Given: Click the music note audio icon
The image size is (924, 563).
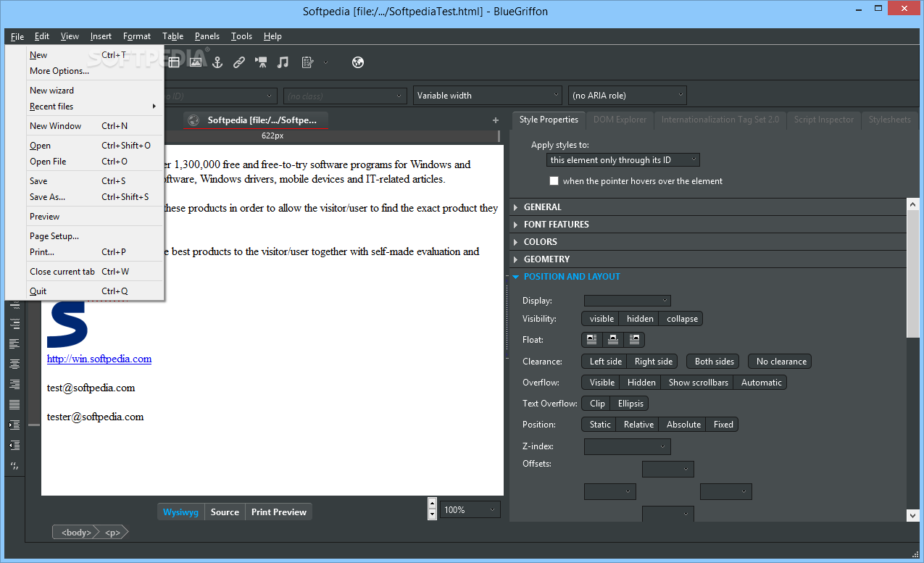Looking at the screenshot, I should (x=283, y=62).
